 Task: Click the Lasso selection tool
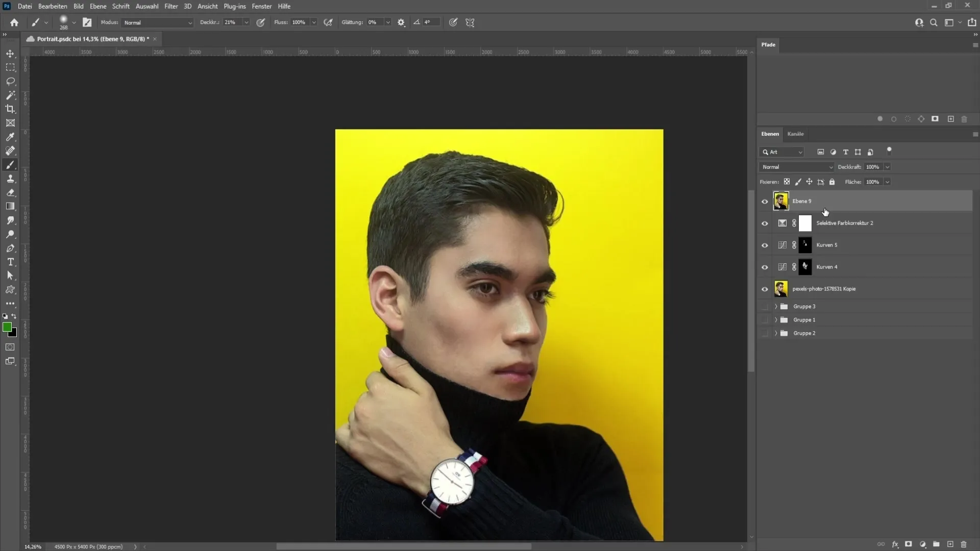click(x=10, y=81)
